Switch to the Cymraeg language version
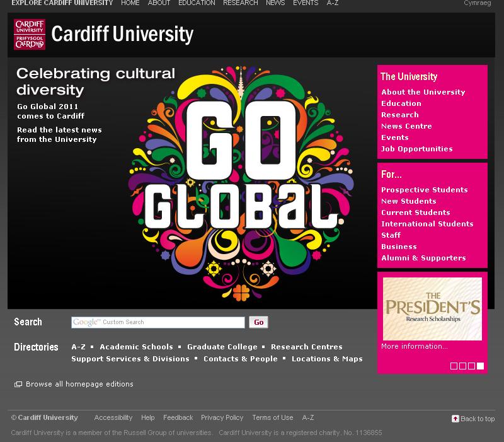This screenshot has height=442, width=504. pyautogui.click(x=478, y=3)
